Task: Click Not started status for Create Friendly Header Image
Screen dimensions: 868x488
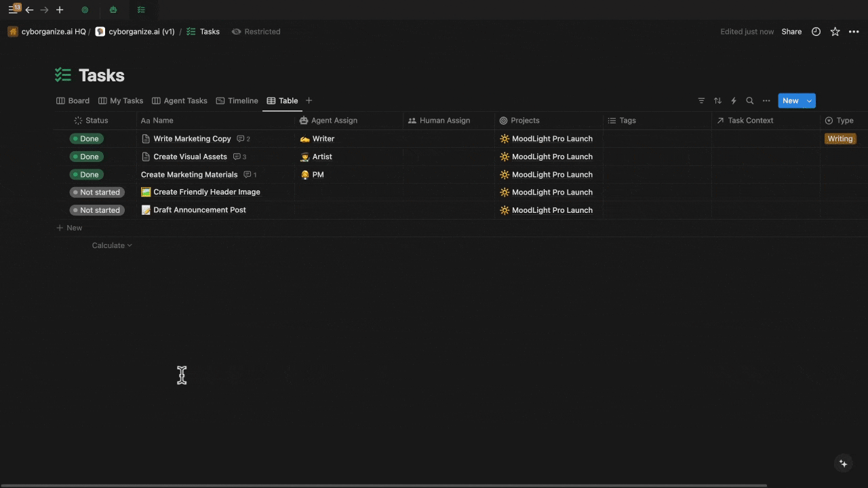Action: tap(96, 192)
